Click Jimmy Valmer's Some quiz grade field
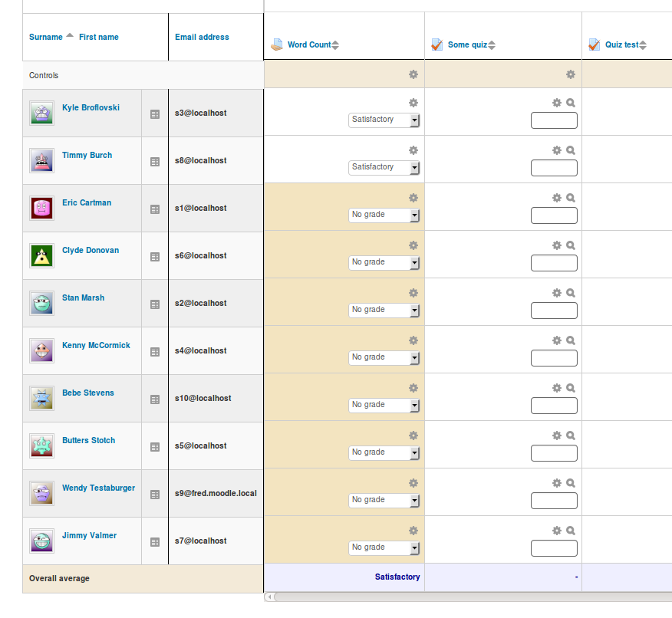This screenshot has height=618, width=672. click(554, 548)
